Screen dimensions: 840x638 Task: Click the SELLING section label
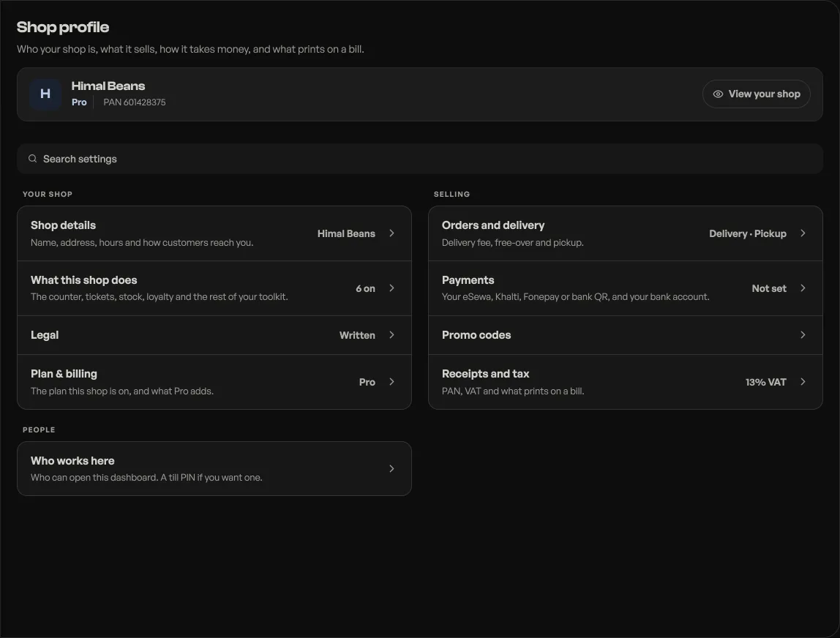tap(451, 194)
